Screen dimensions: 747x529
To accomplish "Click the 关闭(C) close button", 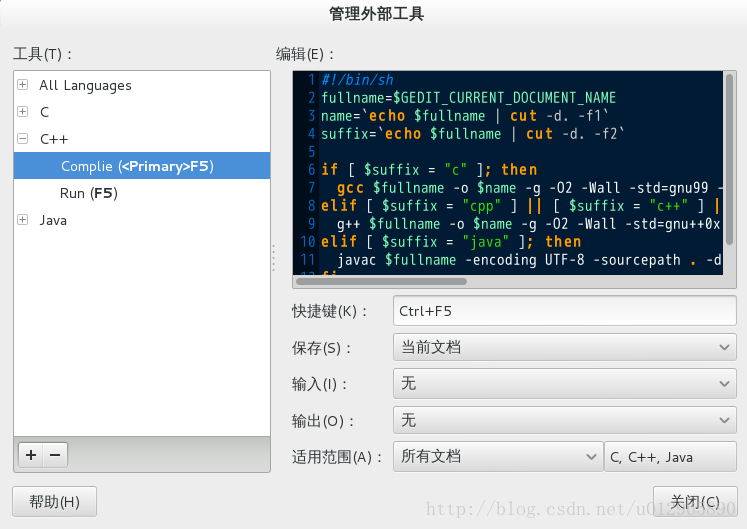I will 695,501.
